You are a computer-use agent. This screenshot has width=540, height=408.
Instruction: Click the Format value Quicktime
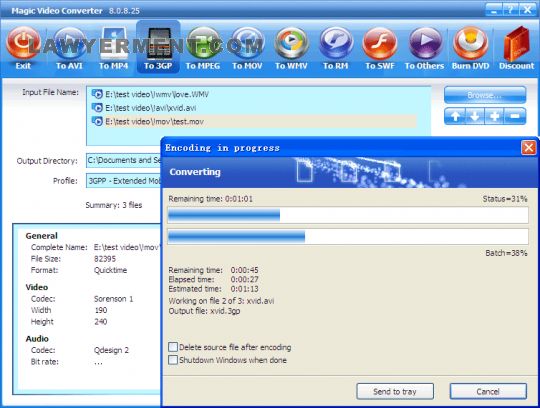(110, 270)
